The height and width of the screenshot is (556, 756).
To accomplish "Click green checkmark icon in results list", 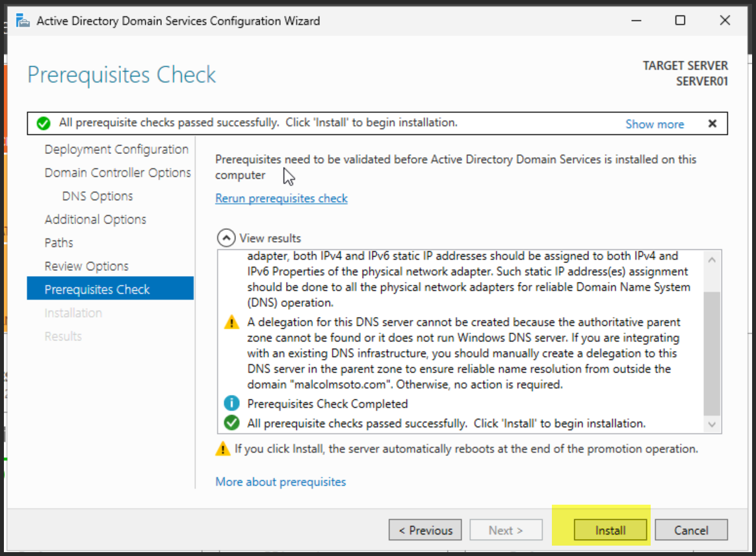I will pyautogui.click(x=231, y=423).
